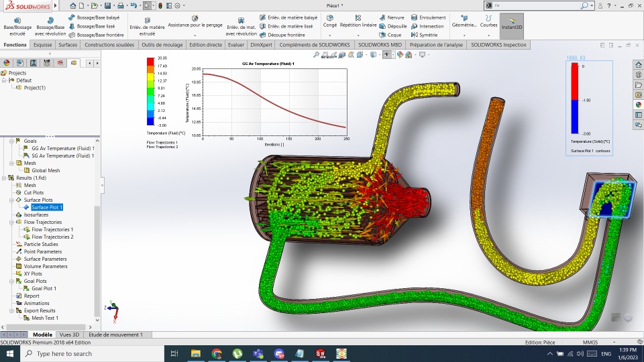Open the dropdown under Répétition linéaire

(x=358, y=36)
